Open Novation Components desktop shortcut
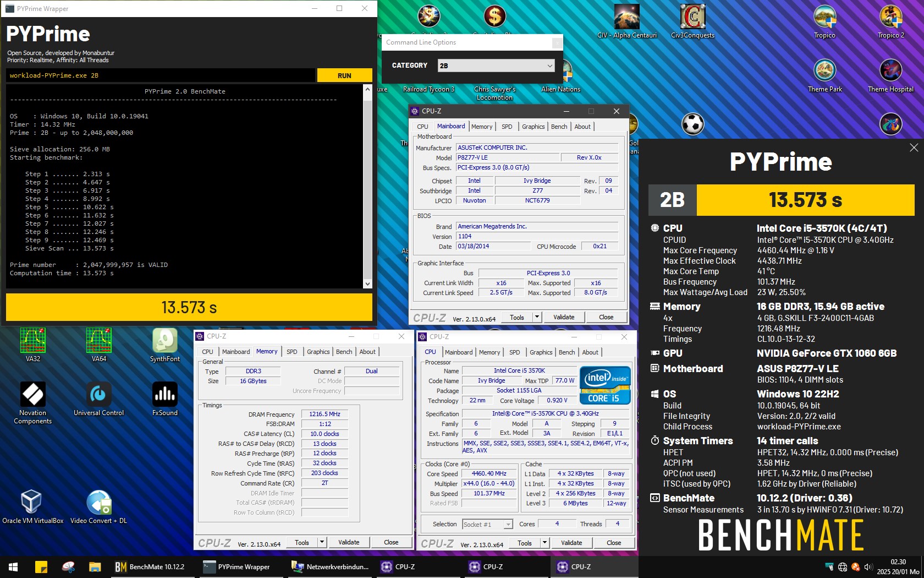 (33, 403)
